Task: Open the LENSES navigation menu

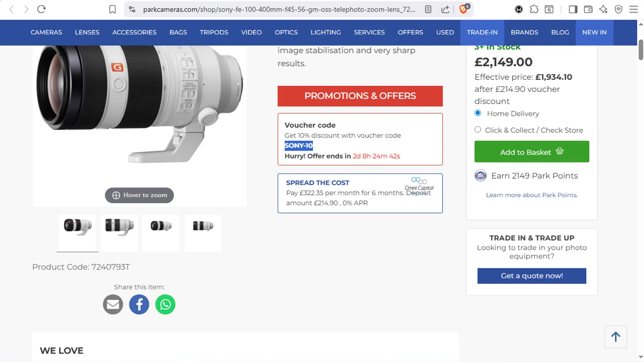Action: (x=87, y=32)
